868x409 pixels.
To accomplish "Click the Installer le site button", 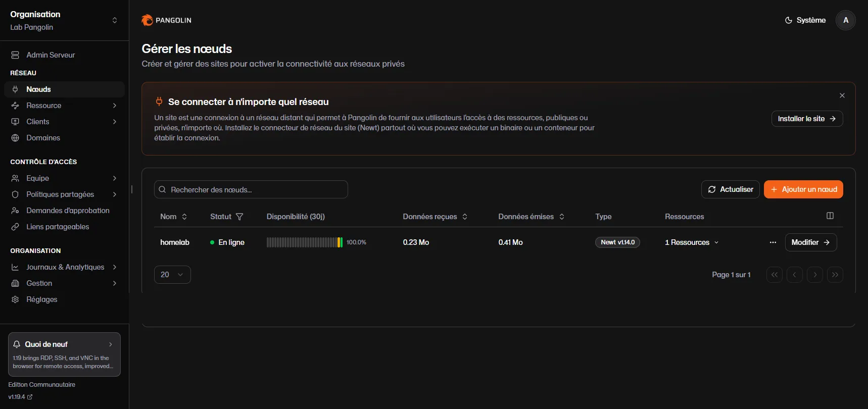I will [x=807, y=119].
